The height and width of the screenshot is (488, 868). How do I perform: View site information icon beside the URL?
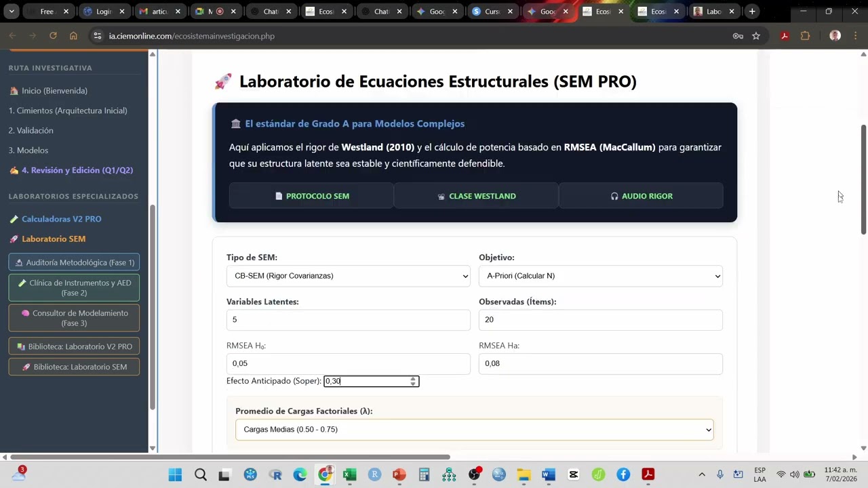98,36
